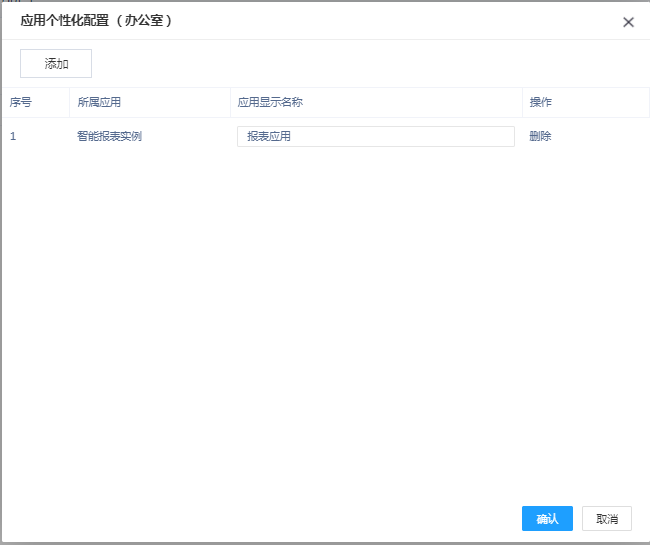The height and width of the screenshot is (545, 650).
Task: Close the 应用个性化配置 dialog with X
Action: (628, 22)
